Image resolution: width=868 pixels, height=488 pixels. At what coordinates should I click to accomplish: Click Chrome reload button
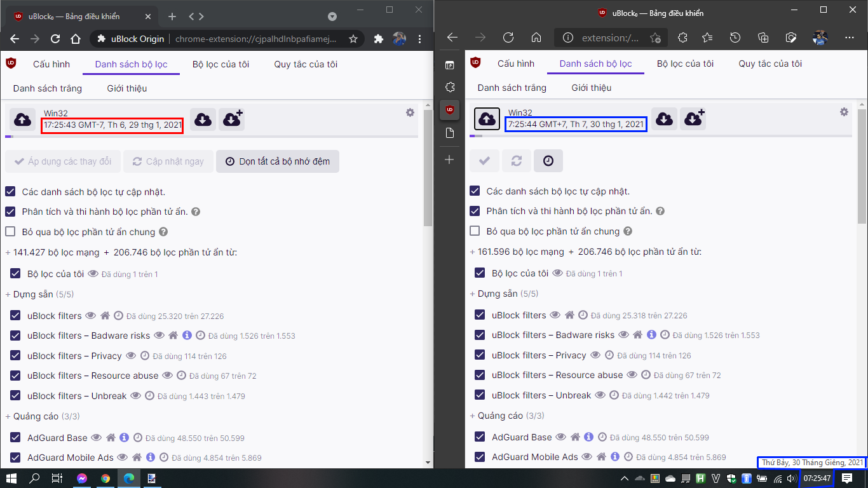pyautogui.click(x=55, y=39)
